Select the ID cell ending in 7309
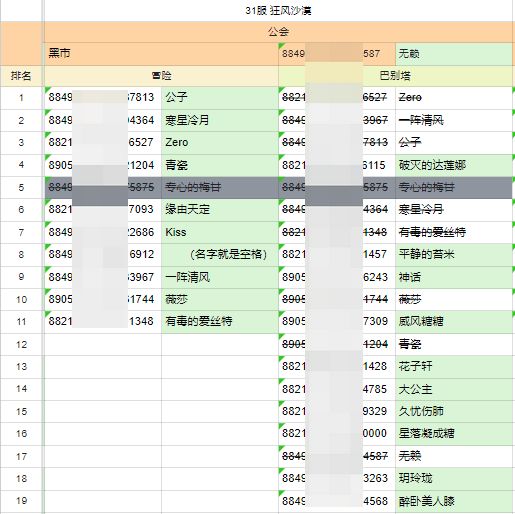The height and width of the screenshot is (514, 515). pos(337,322)
